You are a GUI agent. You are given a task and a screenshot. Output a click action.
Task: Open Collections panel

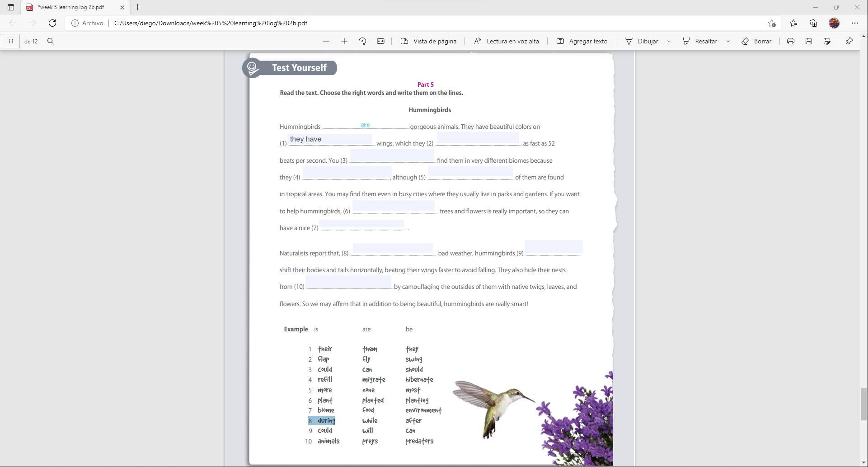(x=813, y=23)
